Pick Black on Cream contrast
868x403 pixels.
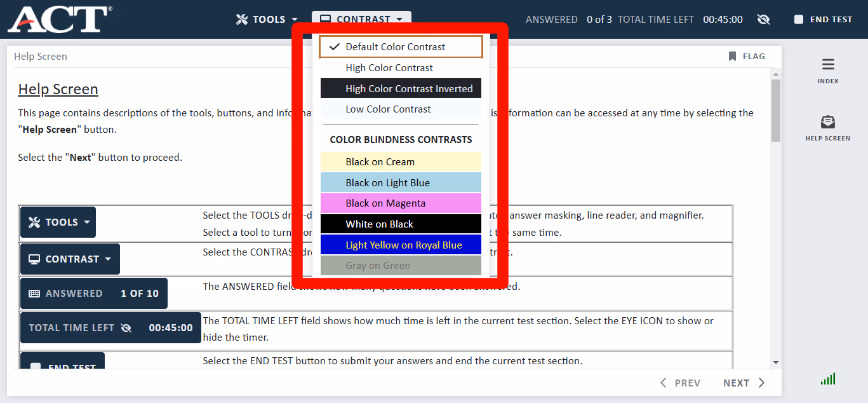pos(401,162)
